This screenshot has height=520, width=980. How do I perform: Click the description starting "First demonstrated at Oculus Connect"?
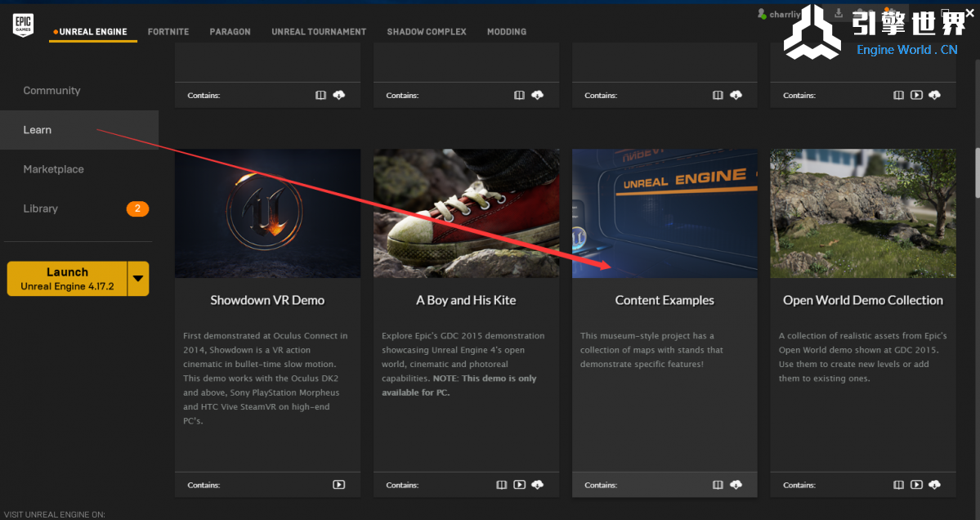(x=266, y=378)
